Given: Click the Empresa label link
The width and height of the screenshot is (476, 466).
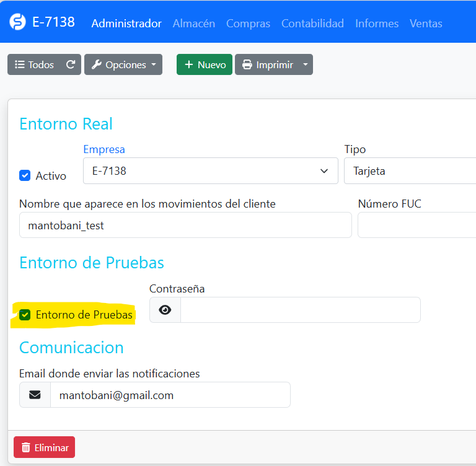Looking at the screenshot, I should (104, 149).
